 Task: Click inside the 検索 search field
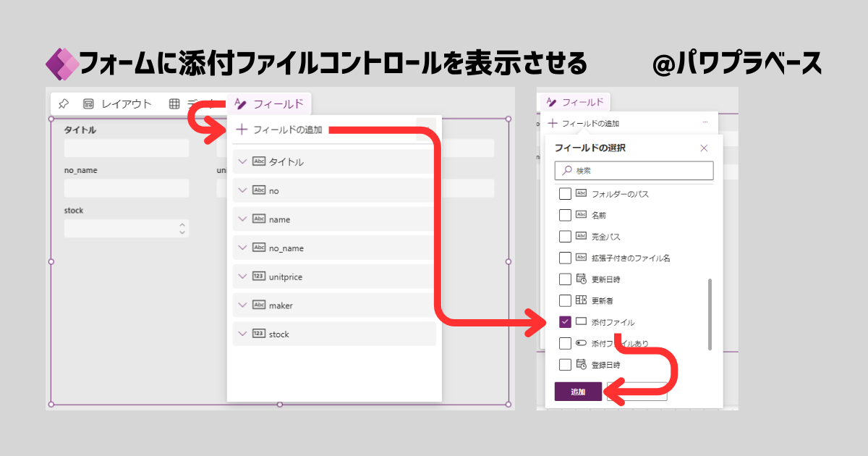(x=637, y=171)
